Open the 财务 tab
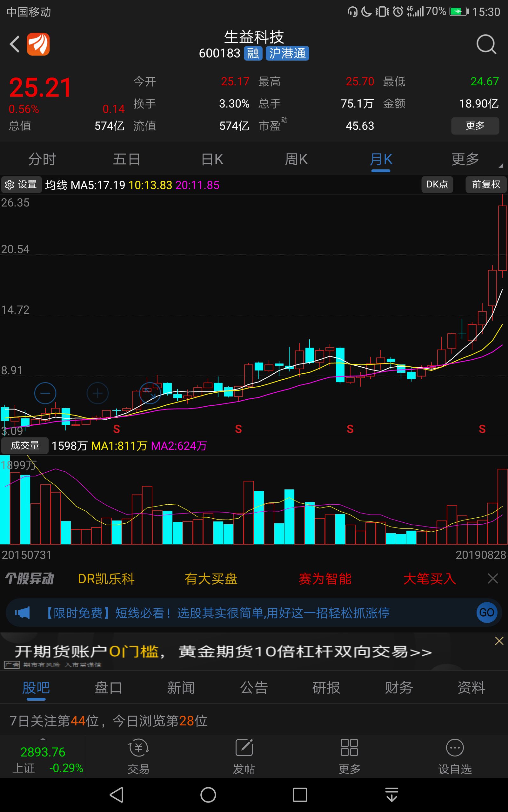Screen dimensions: 508x812 [399, 688]
